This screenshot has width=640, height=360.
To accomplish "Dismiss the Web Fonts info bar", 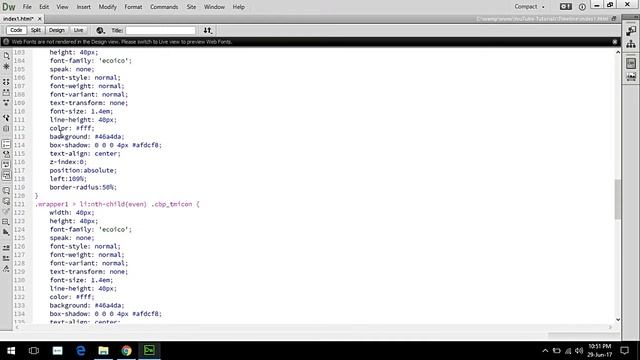I will [x=615, y=42].
